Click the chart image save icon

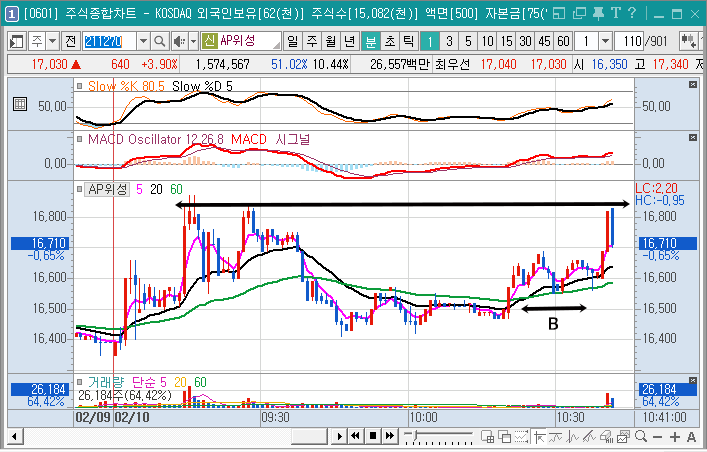click(x=623, y=437)
